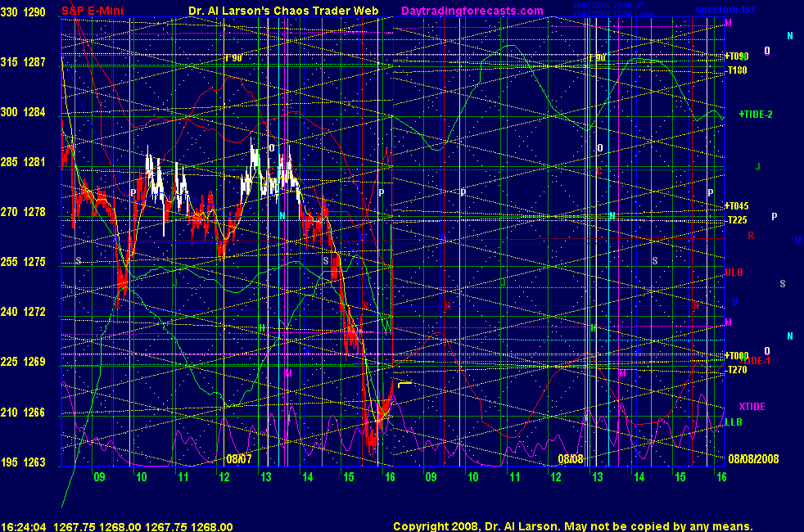Click the 300 1284 price axis label
This screenshot has width=804, height=532.
pyautogui.click(x=23, y=112)
